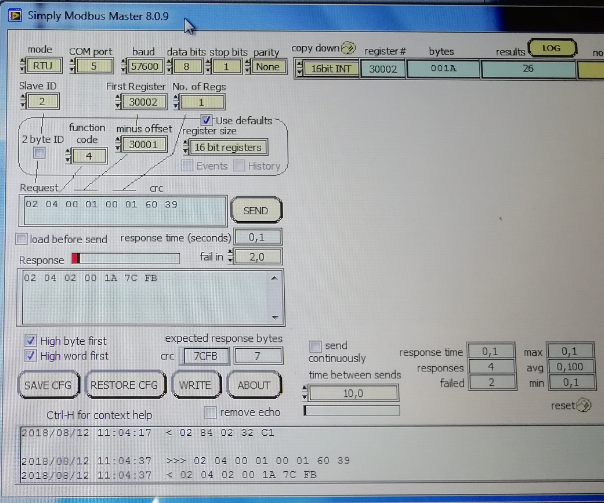Click the Response box scroll up arrow
Image resolution: width=604 pixels, height=503 pixels.
coord(274,278)
